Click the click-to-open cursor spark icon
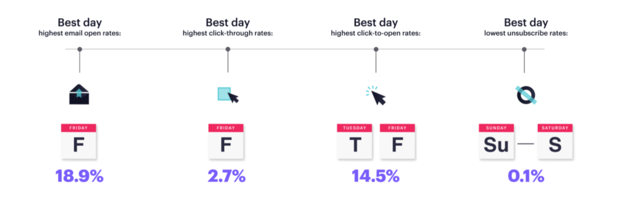The width and height of the screenshot is (644, 199). click(x=376, y=95)
